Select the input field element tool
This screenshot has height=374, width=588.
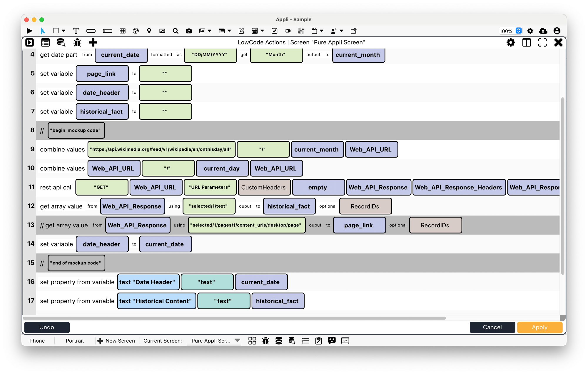(x=108, y=31)
